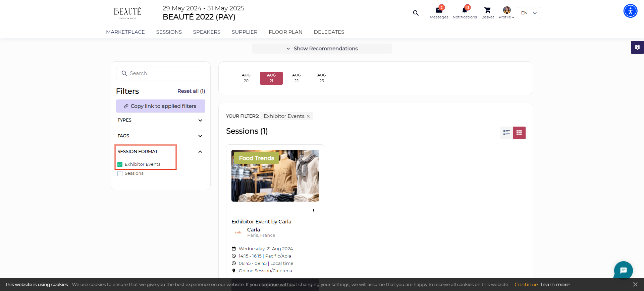The width and height of the screenshot is (644, 291).
Task: Open the Messages envelope icon
Action: click(x=439, y=10)
